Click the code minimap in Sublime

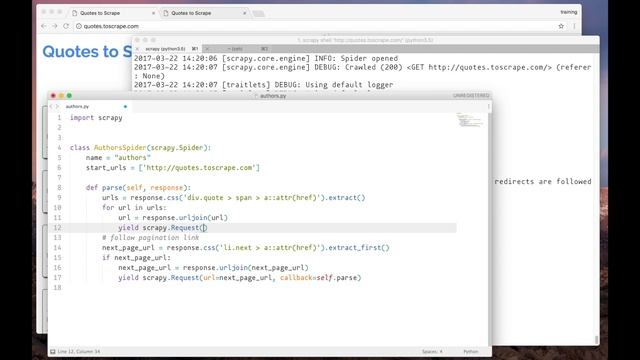[x=469, y=120]
